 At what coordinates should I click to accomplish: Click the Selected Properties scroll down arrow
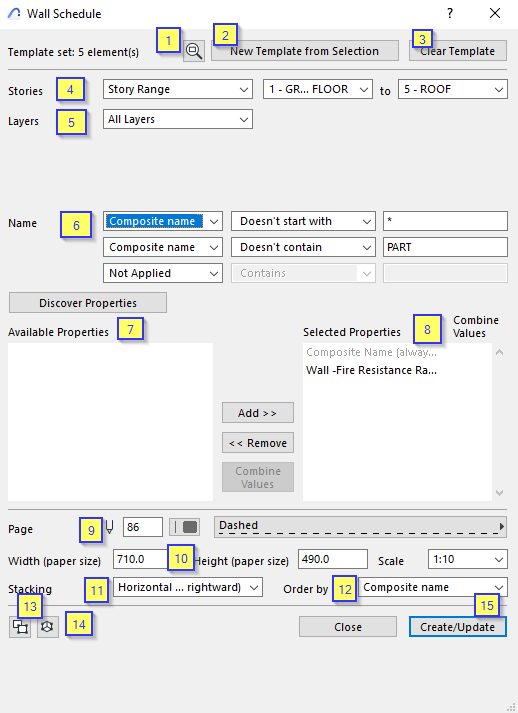pyautogui.click(x=499, y=492)
